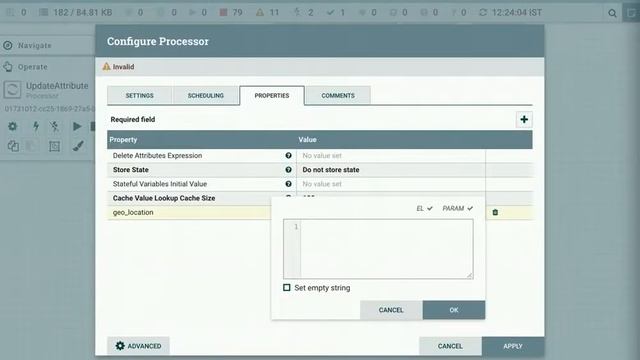Select the Properties tab
The width and height of the screenshot is (640, 360).
pos(272,96)
